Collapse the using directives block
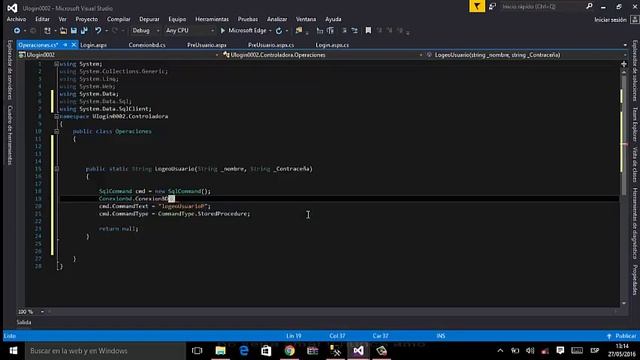Image resolution: width=640 pixels, height=360 pixels. (57, 64)
